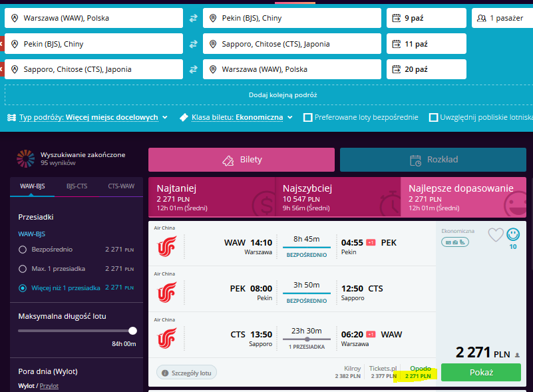533x392 pixels.
Task: Click Warszawa (WAW) destination field, third leg
Action: pyautogui.click(x=292, y=69)
